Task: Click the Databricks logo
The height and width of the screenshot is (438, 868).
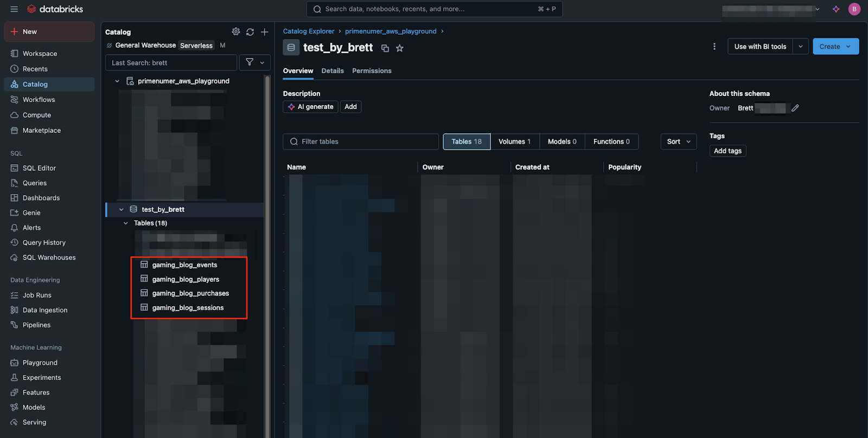Action: pyautogui.click(x=55, y=9)
